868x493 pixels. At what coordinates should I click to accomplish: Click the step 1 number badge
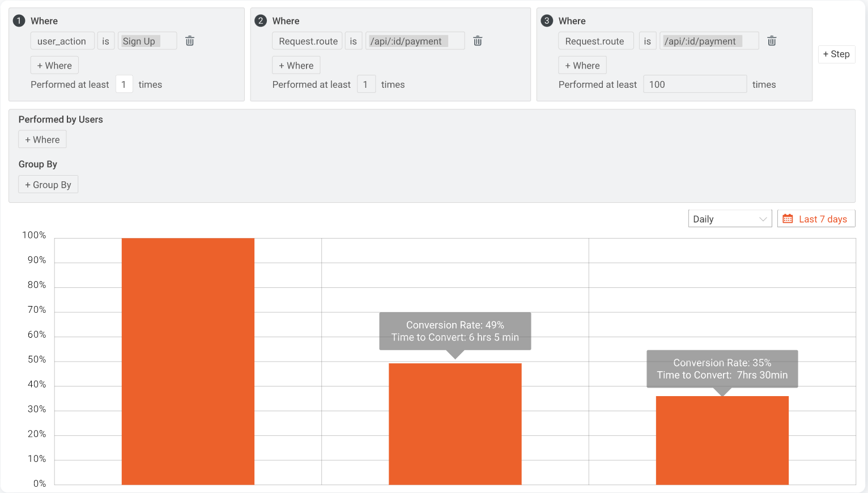(19, 20)
